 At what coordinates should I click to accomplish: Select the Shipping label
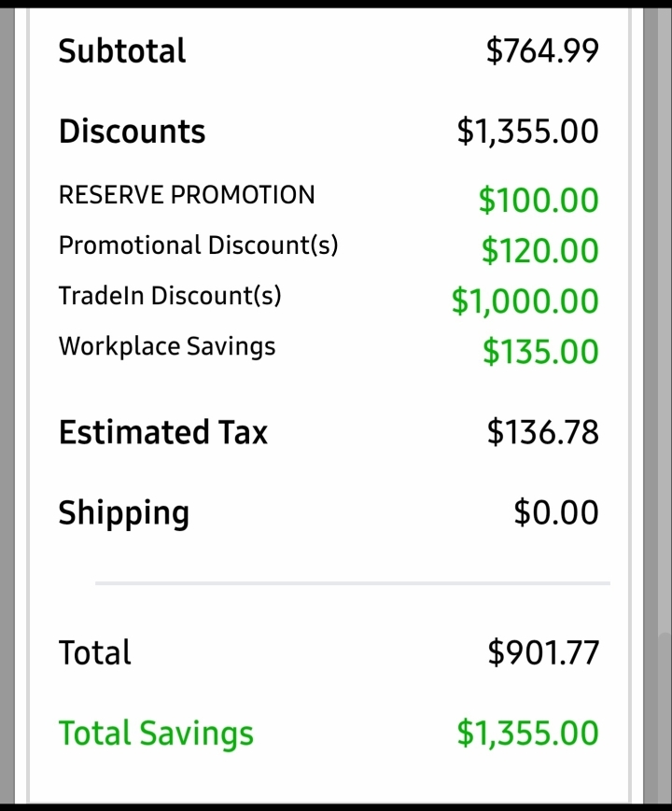[123, 514]
